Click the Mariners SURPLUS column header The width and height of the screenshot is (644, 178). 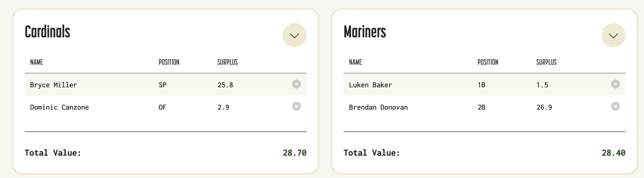coord(546,62)
